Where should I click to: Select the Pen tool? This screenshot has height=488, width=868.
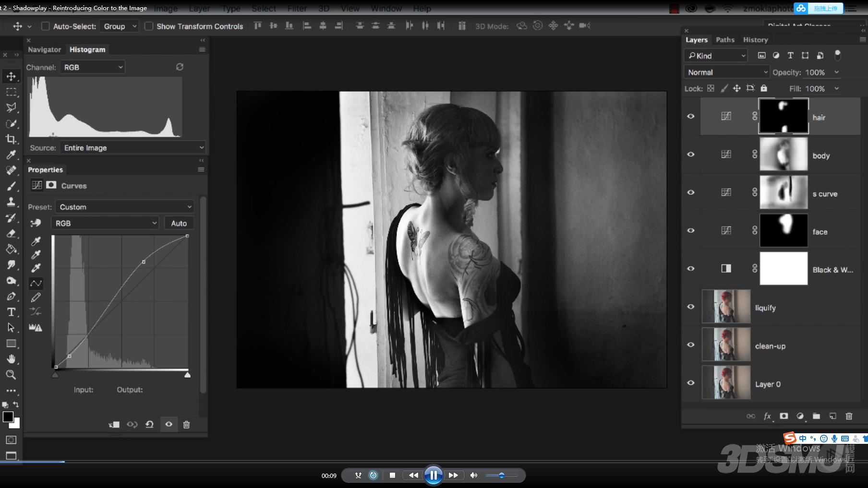click(x=11, y=296)
